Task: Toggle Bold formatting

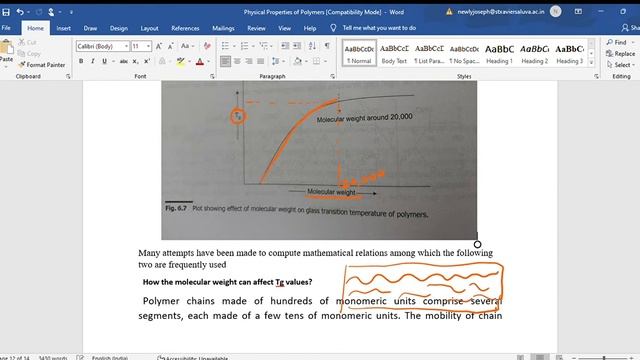Action: (x=81, y=61)
